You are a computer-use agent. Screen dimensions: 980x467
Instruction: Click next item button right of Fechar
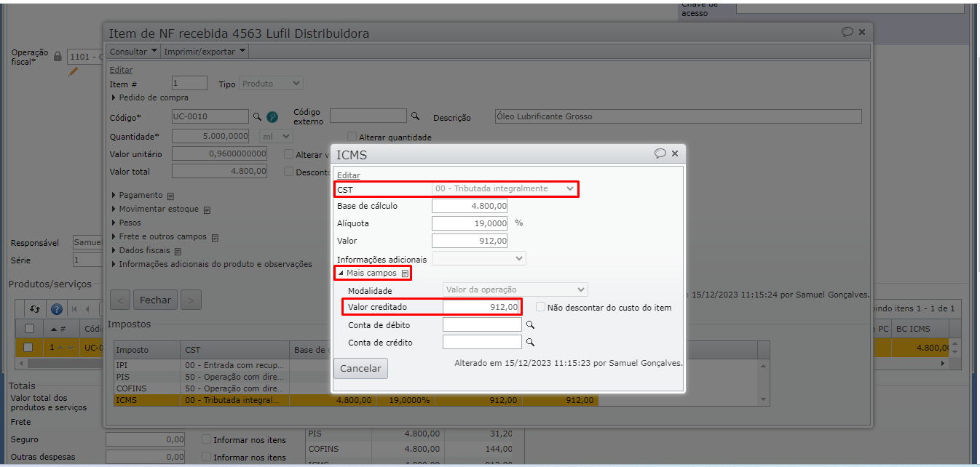pos(191,300)
